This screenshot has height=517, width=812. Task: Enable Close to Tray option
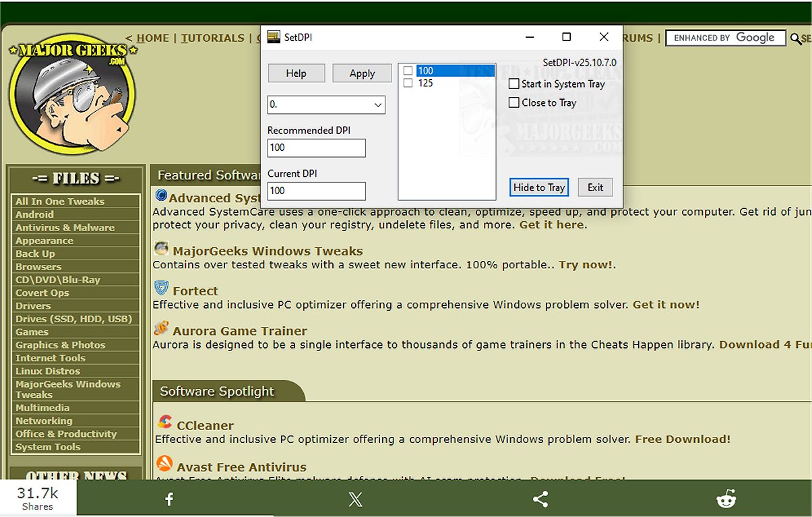point(514,102)
